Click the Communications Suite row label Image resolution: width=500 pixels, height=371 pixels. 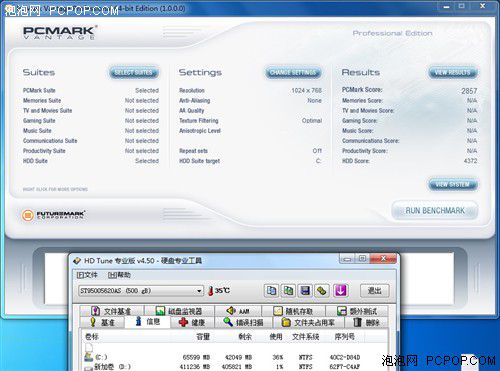pos(50,141)
